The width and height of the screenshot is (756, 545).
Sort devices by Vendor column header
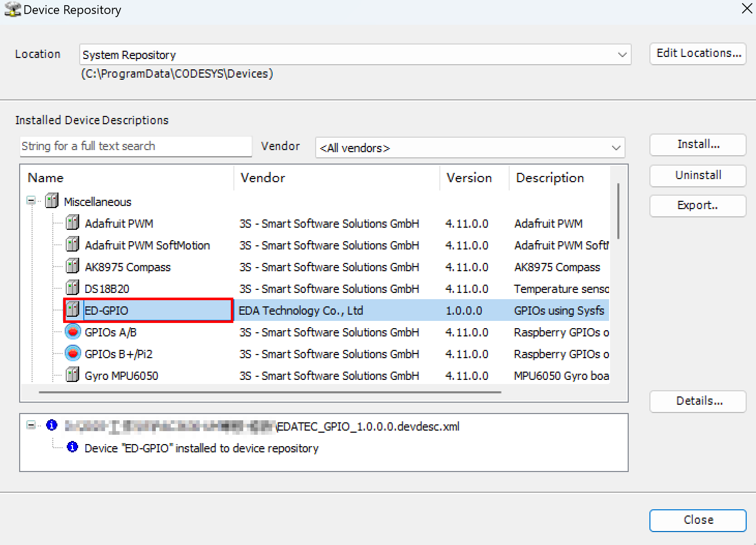click(x=263, y=178)
